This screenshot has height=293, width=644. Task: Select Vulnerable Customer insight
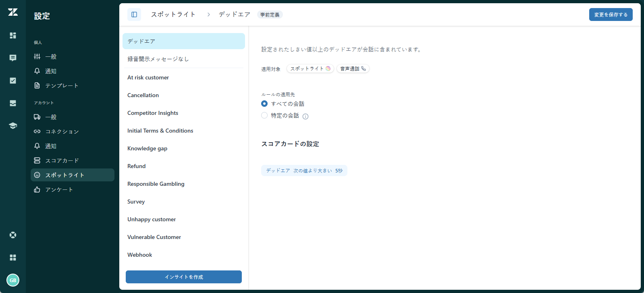point(184,237)
